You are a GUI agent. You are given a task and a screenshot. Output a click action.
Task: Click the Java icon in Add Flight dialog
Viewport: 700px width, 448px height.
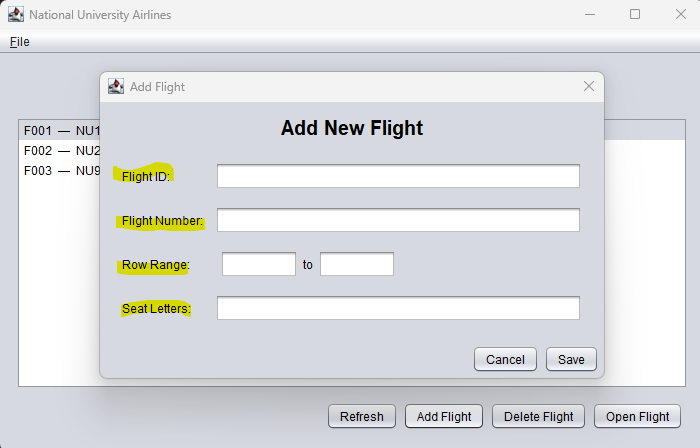[x=116, y=86]
